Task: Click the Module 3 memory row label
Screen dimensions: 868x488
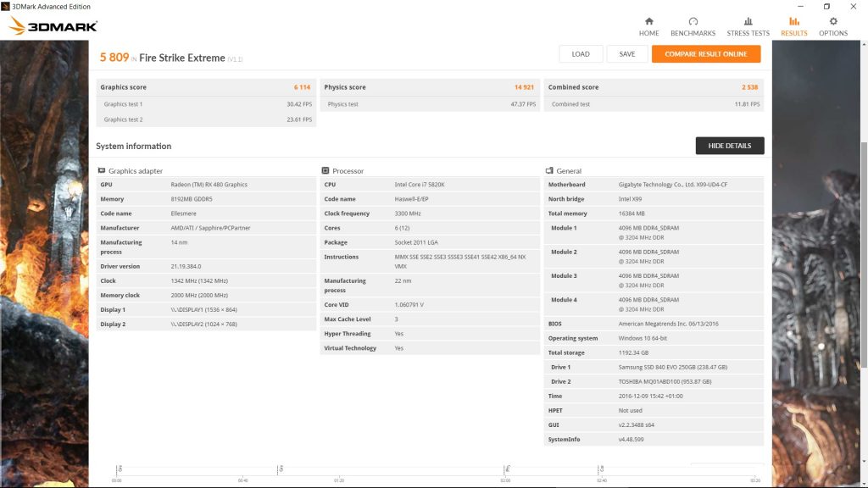Action: pos(564,276)
